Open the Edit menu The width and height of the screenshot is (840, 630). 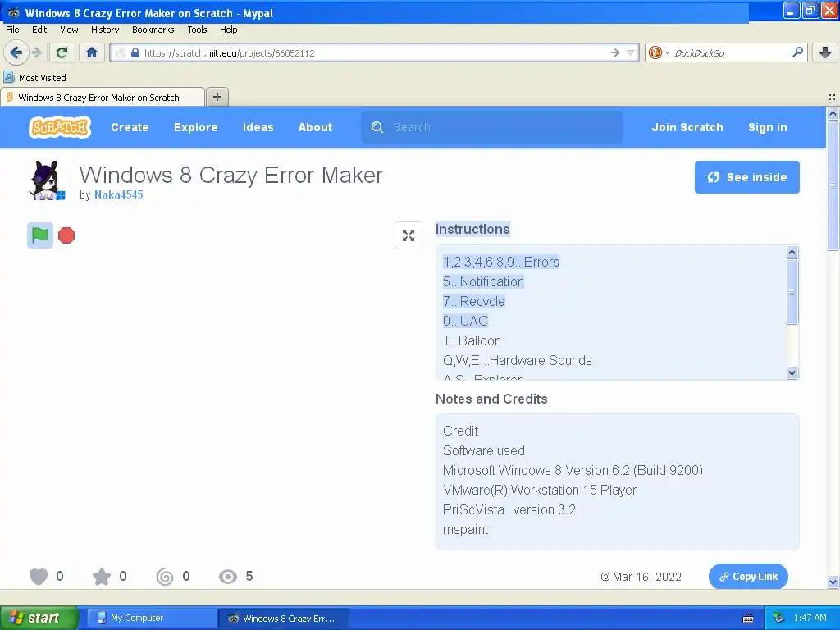coord(39,30)
